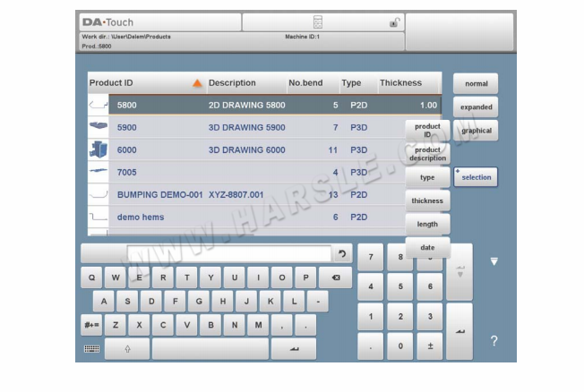This screenshot has width=584, height=392.
Task: Choose 'product description' from the filter list
Action: [427, 154]
